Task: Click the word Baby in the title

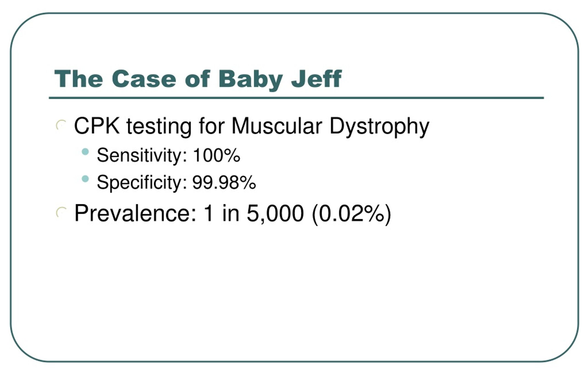Action: tap(251, 80)
